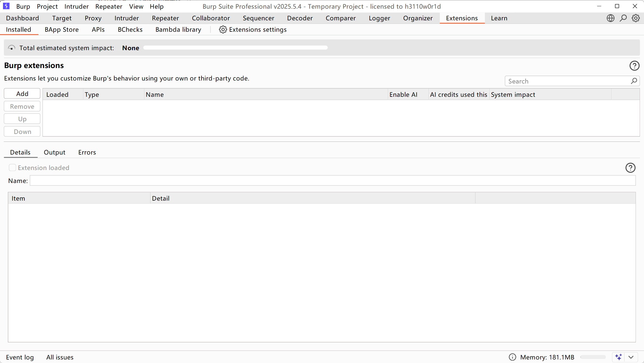Screen dimensions: 644x363
Task: Open the search magnifier icon in top toolbar
Action: [623, 18]
